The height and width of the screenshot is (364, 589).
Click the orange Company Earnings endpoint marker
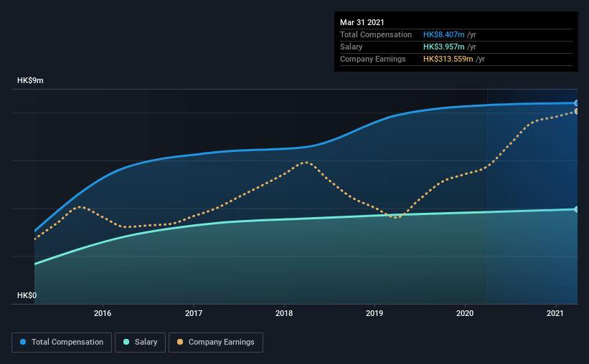pos(576,112)
